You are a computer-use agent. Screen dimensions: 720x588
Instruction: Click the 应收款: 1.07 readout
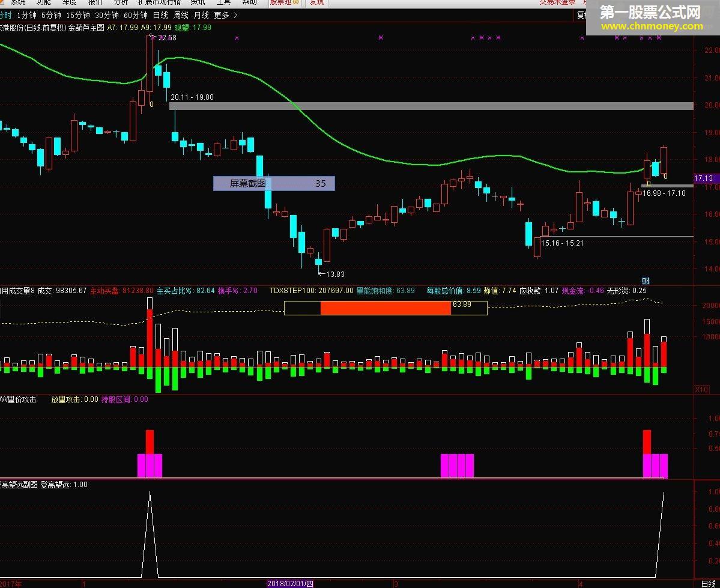(x=539, y=291)
